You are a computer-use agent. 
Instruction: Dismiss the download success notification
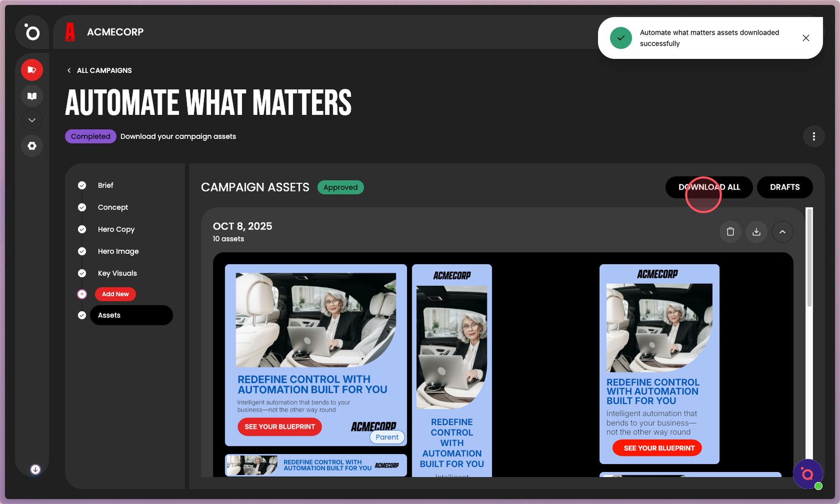[x=806, y=38]
